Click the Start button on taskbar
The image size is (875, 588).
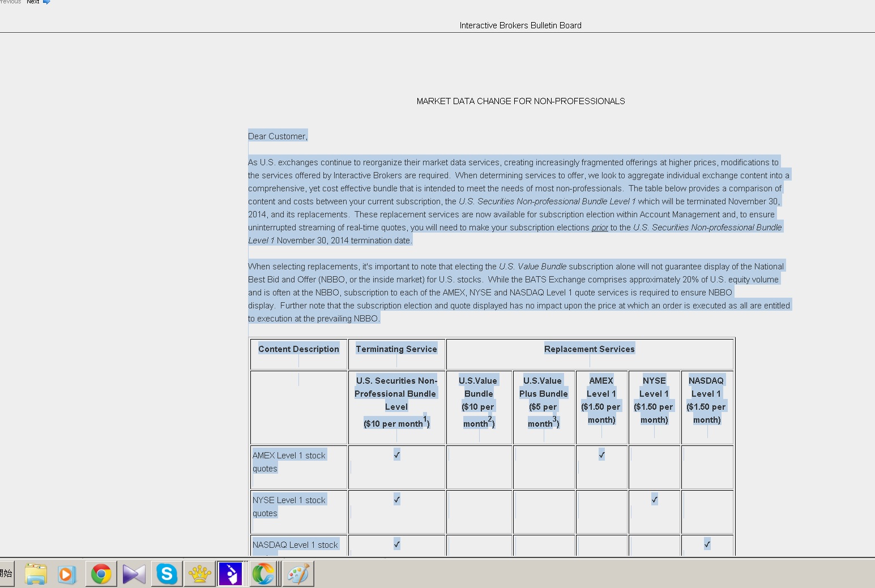(6, 574)
